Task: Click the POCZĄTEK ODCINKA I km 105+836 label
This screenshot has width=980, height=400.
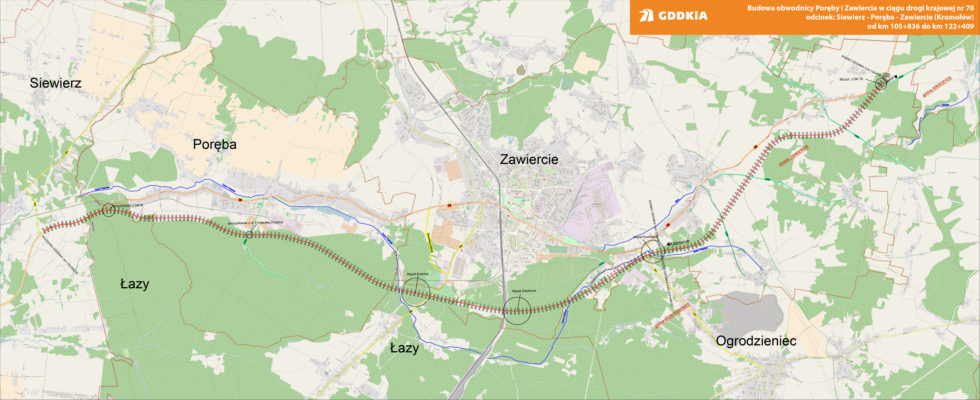Action: (x=60, y=255)
